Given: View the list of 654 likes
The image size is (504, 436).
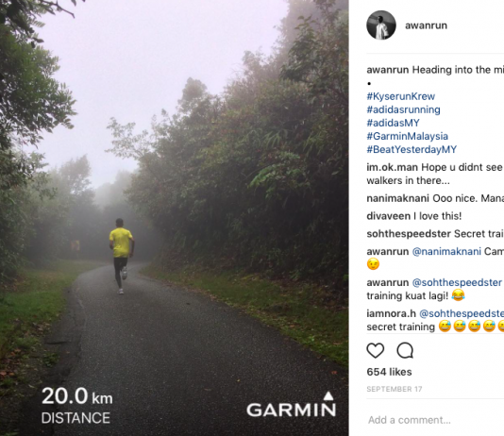Looking at the screenshot, I should 389,372.
